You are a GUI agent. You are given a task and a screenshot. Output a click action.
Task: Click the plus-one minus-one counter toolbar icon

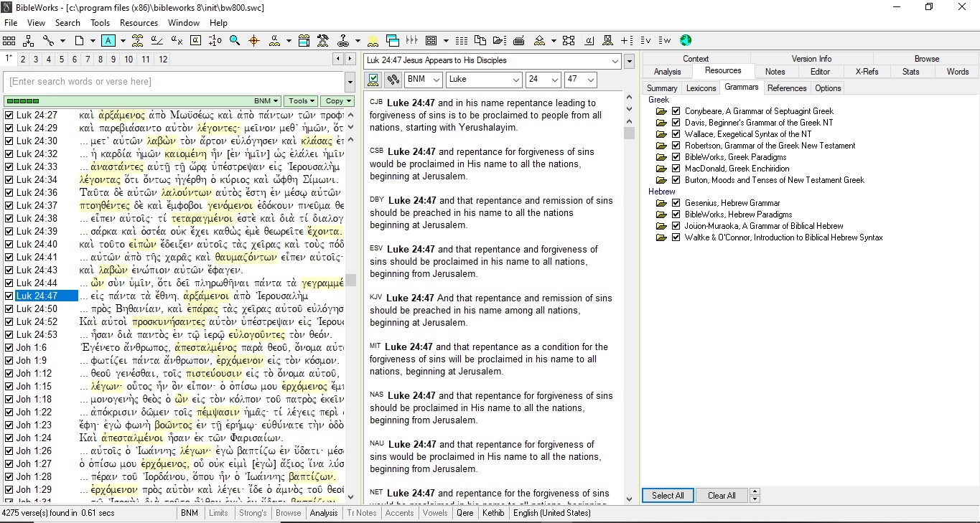pyautogui.click(x=215, y=40)
